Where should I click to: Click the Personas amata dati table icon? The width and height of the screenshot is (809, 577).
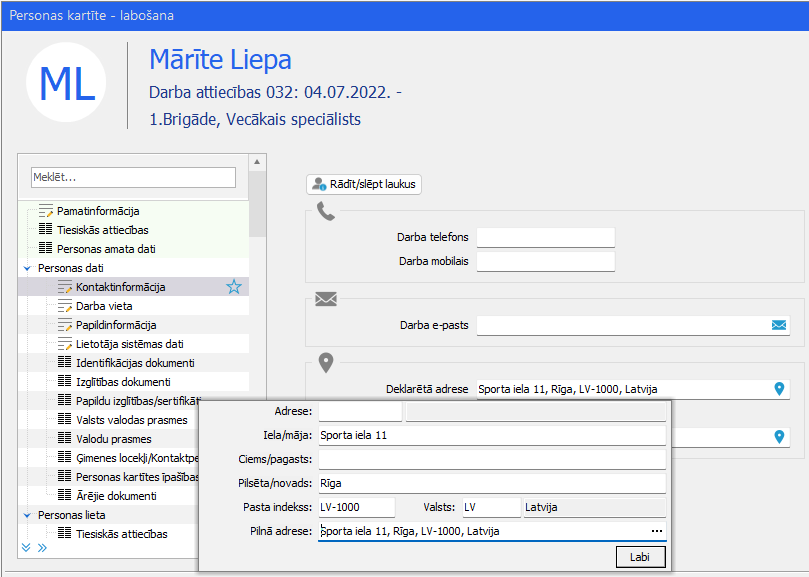(45, 248)
